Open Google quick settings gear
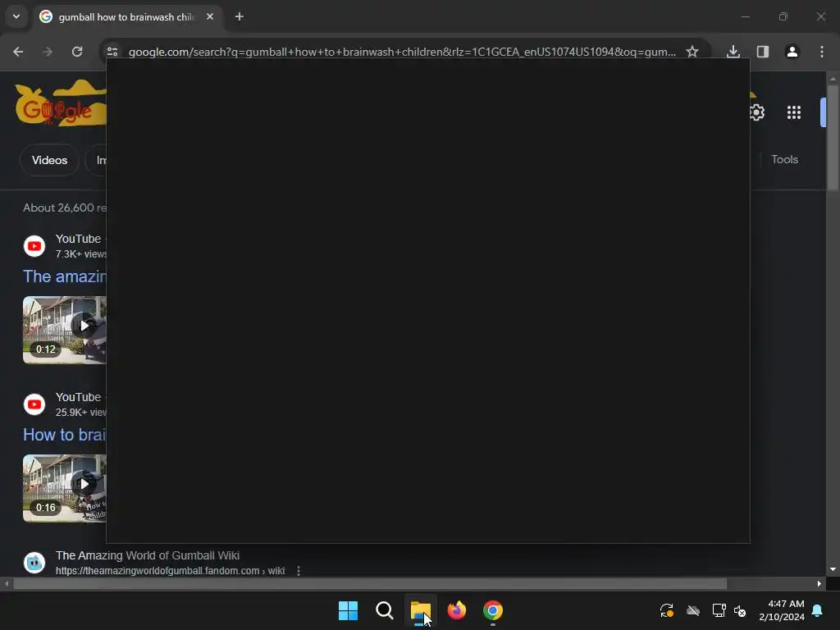 pyautogui.click(x=757, y=112)
